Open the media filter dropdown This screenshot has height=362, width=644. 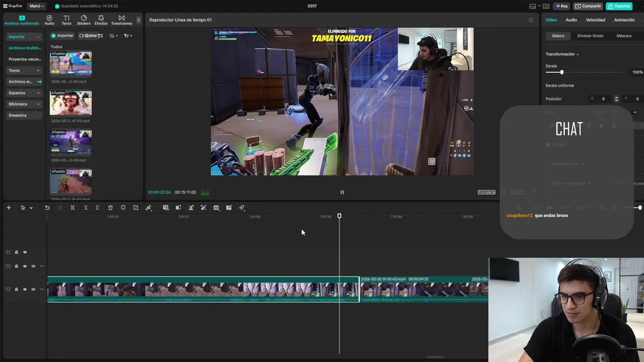pyautogui.click(x=128, y=36)
